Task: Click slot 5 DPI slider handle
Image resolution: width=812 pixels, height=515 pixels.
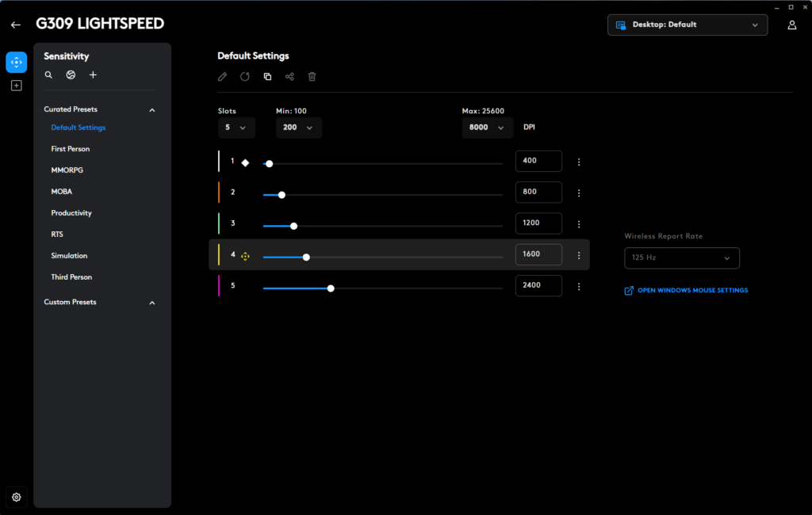Action: coord(331,288)
